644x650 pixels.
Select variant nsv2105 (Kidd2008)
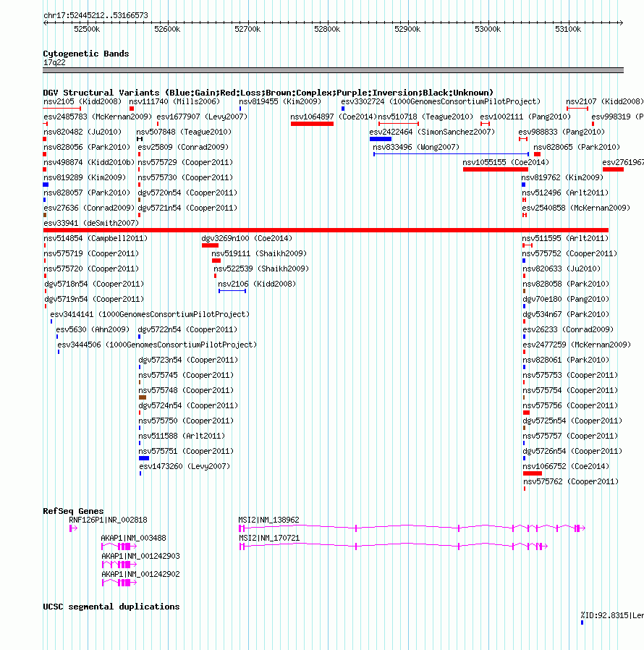point(82,101)
